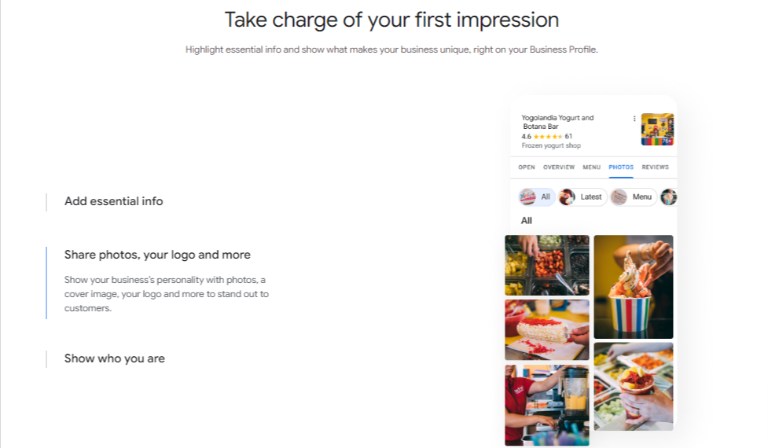Open the corn with red topping photo
The height and width of the screenshot is (448, 768).
tap(547, 330)
